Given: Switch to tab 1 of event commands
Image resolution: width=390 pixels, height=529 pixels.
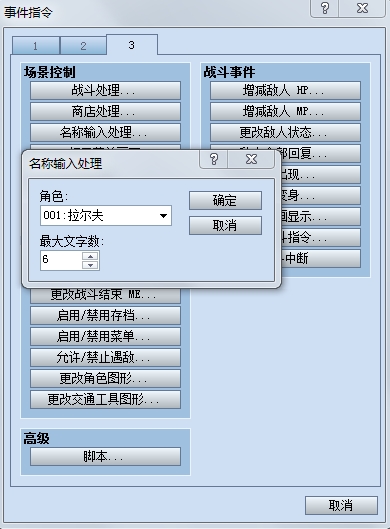Looking at the screenshot, I should point(36,46).
